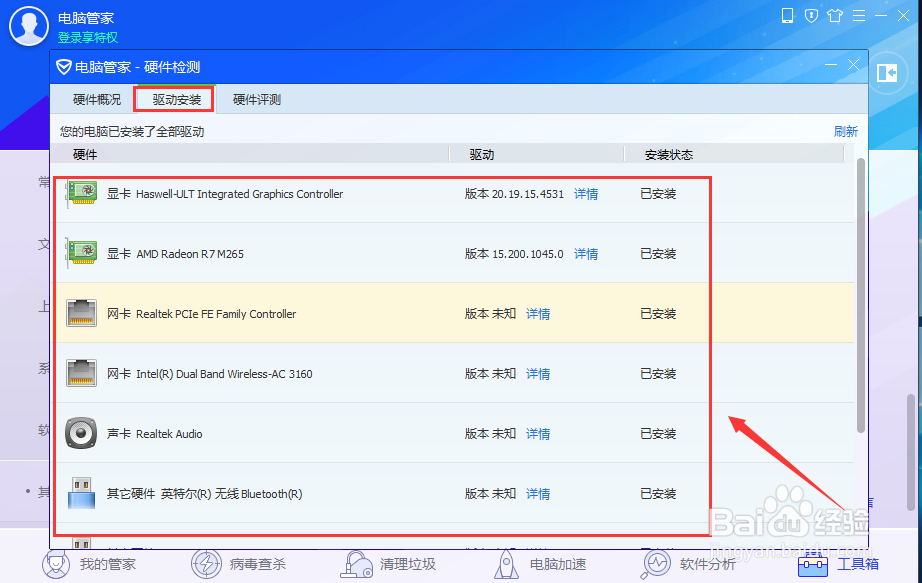Select the 声卡 Realtek Audio text
The image size is (922, 583).
coord(155,434)
